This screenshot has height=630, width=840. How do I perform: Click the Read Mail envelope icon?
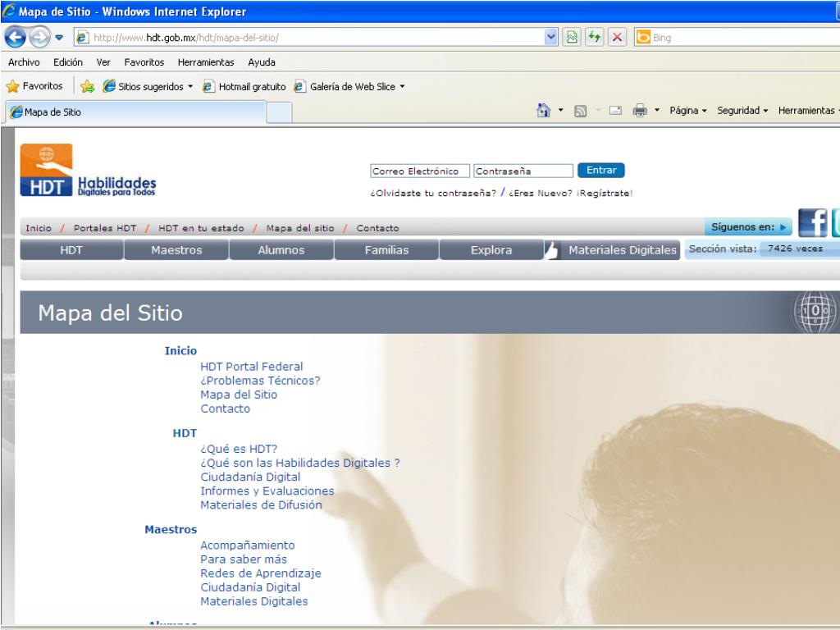pyautogui.click(x=615, y=111)
